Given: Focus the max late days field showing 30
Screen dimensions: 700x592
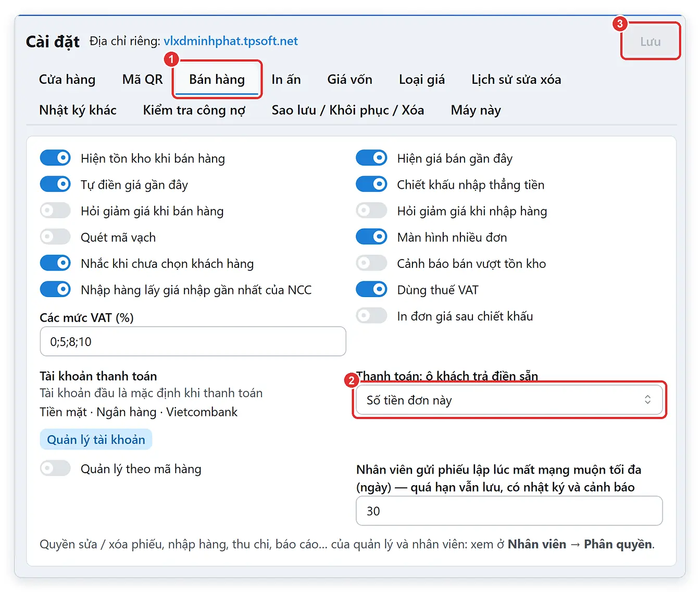Looking at the screenshot, I should [x=509, y=511].
